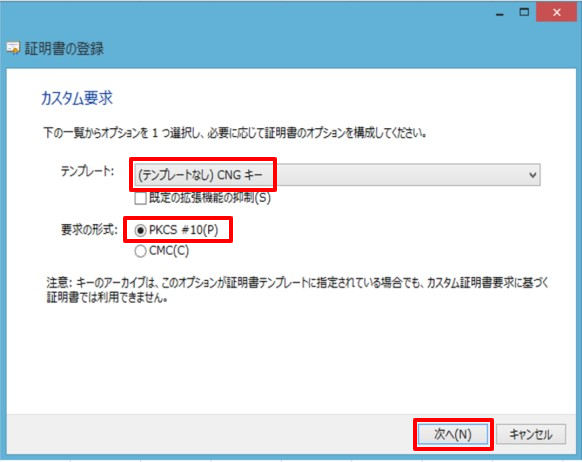Click the instruction text about selecting an option
This screenshot has width=582, height=462.
click(x=235, y=132)
